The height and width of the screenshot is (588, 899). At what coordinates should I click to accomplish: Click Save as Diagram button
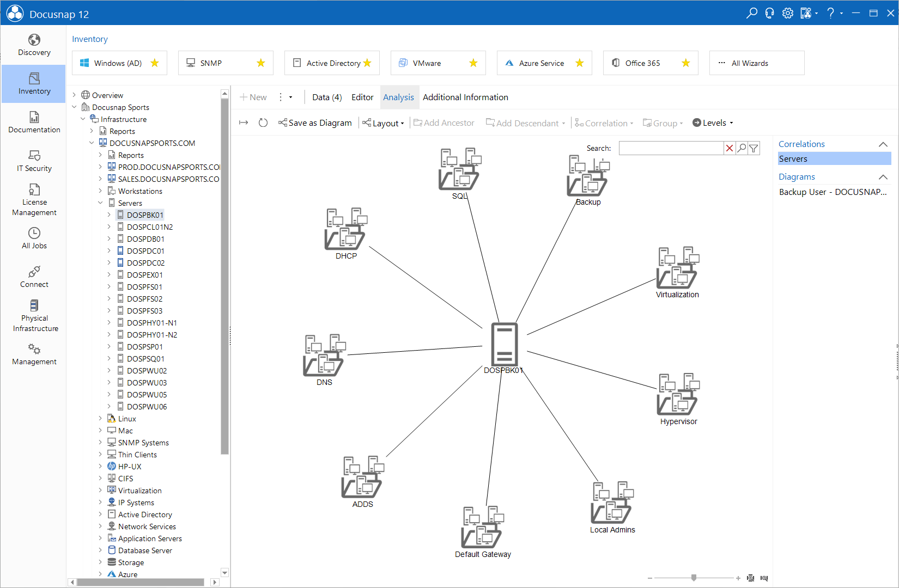(x=315, y=123)
